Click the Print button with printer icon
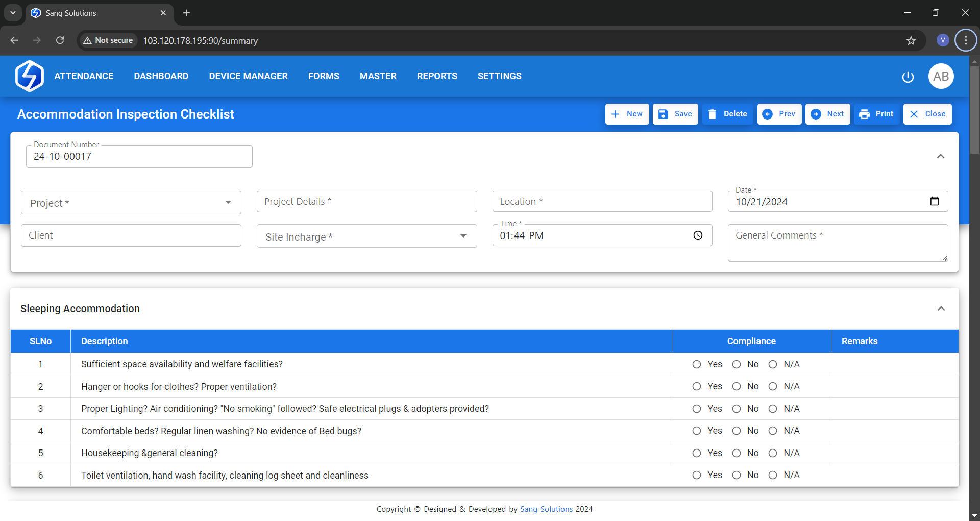Viewport: 980px width, 521px height. pos(876,114)
